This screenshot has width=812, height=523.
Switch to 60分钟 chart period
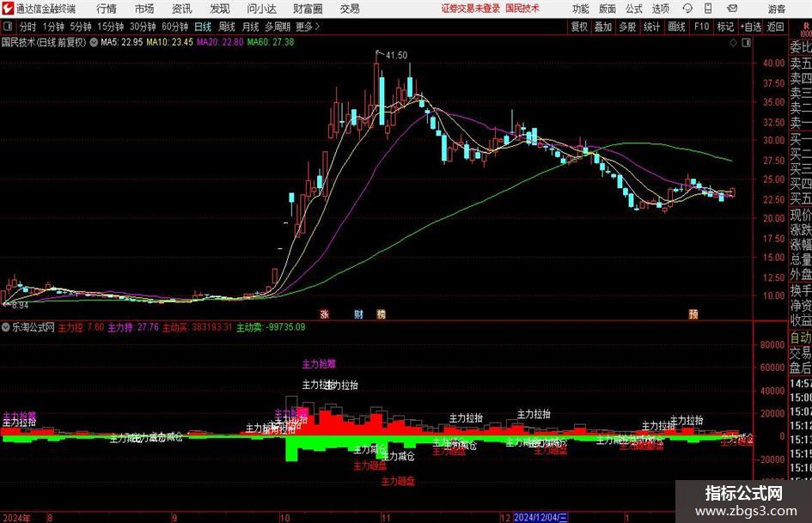[x=174, y=27]
